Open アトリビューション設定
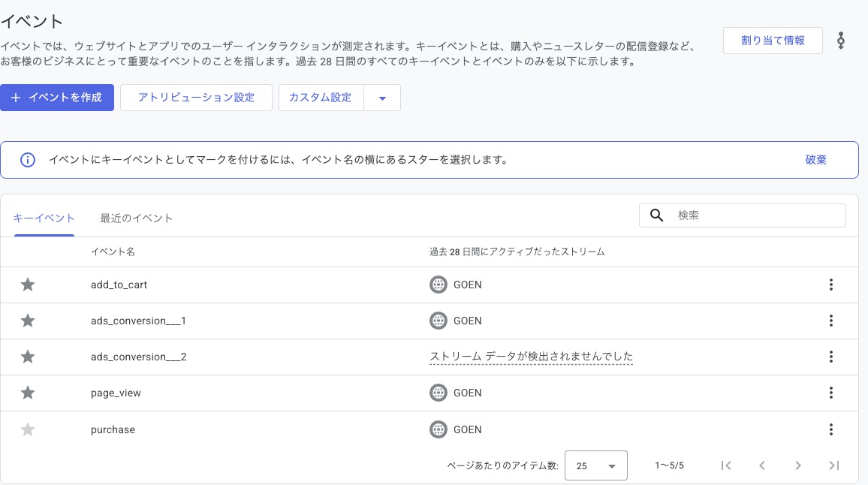The image size is (868, 485). point(196,98)
